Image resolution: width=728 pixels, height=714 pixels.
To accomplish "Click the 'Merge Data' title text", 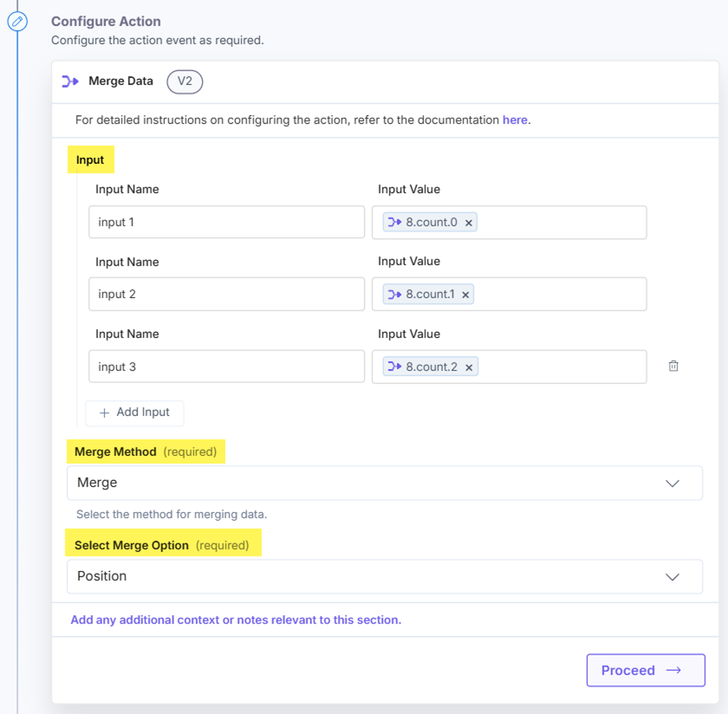I will coord(121,81).
